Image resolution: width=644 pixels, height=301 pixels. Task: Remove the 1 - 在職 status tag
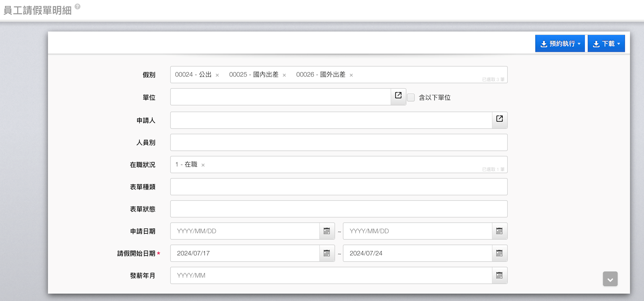(x=203, y=165)
